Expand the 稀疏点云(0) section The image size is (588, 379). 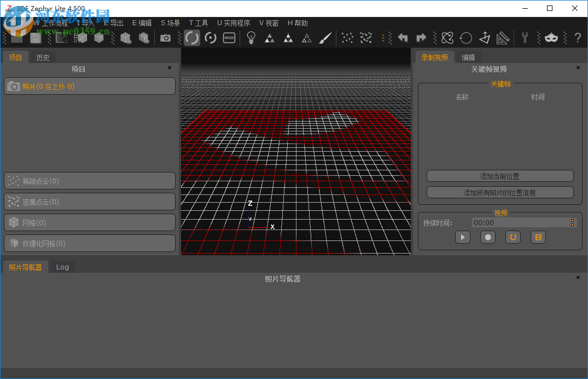[90, 181]
